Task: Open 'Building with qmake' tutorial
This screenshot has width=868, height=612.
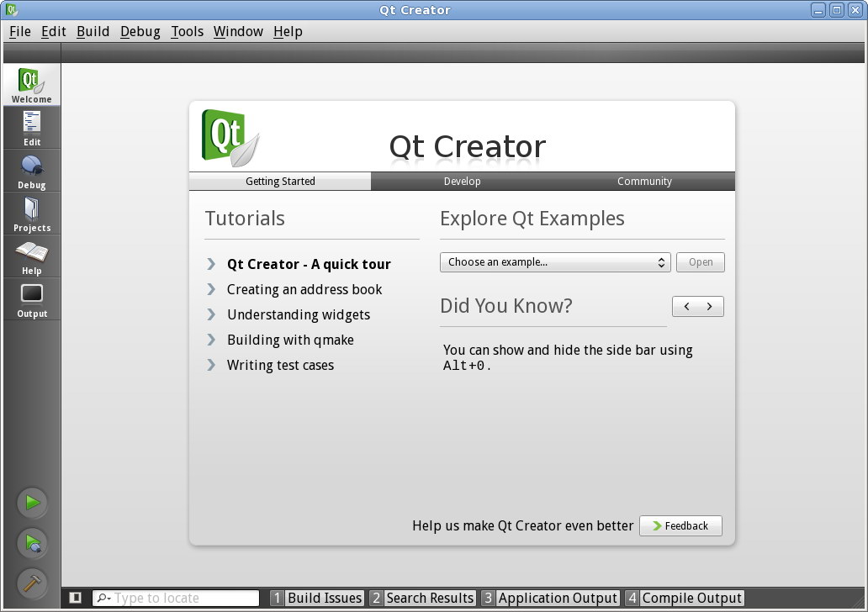Action: click(290, 340)
